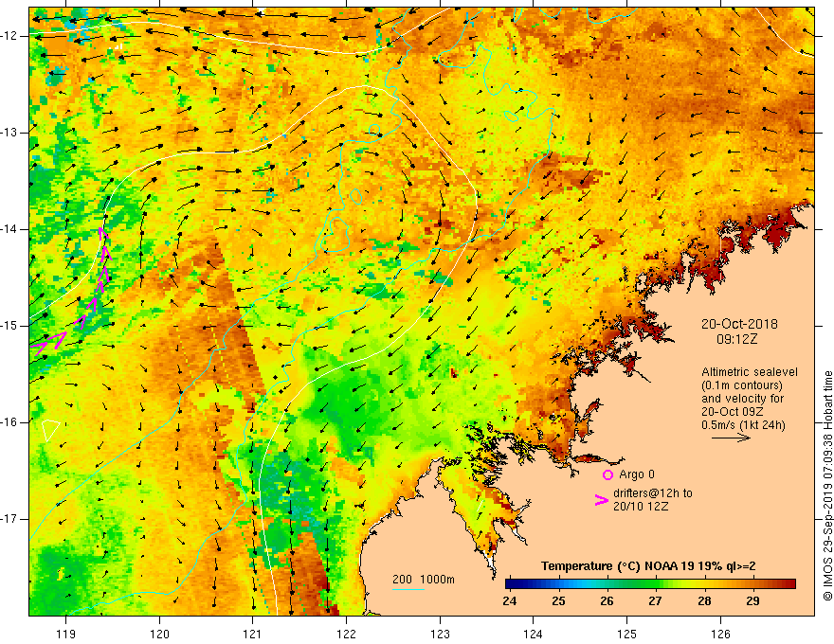Click the IMOS copyright timestamp text
This screenshot has width=834, height=644.
[x=827, y=486]
